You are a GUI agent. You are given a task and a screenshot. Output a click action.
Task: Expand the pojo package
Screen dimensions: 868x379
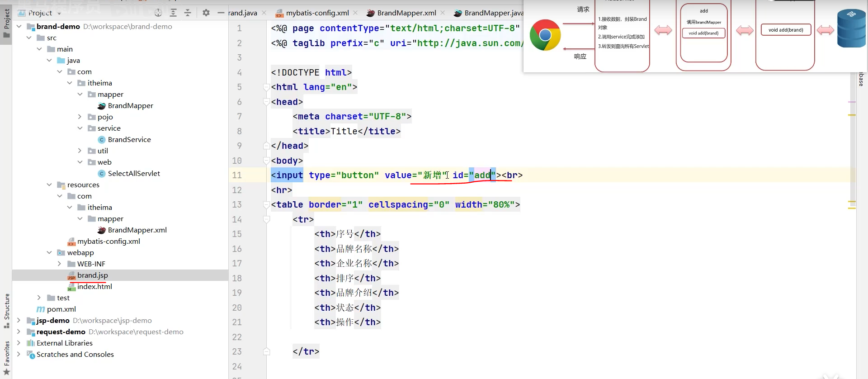80,117
